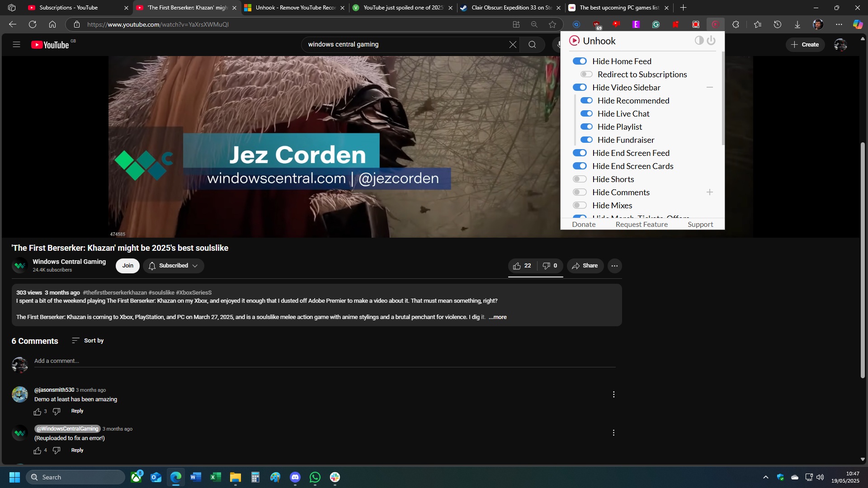Open options for WindowsCentralGaming's comment
Screen dimensions: 868x488
click(613, 433)
